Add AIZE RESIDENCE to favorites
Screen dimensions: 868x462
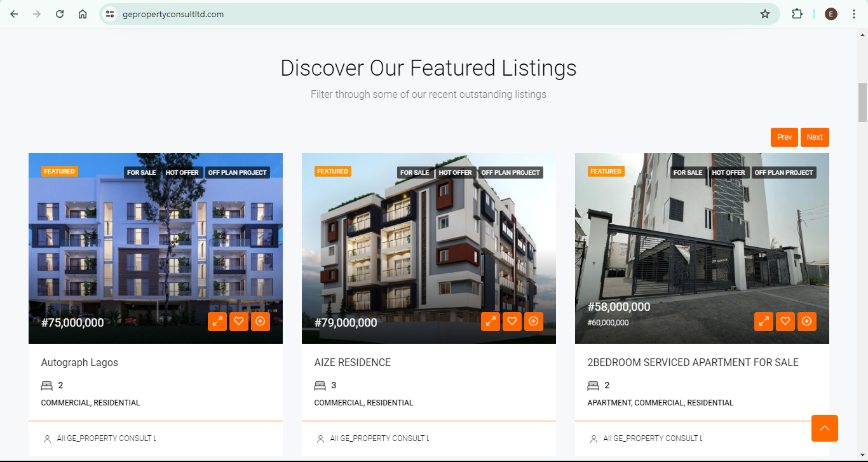(x=512, y=322)
